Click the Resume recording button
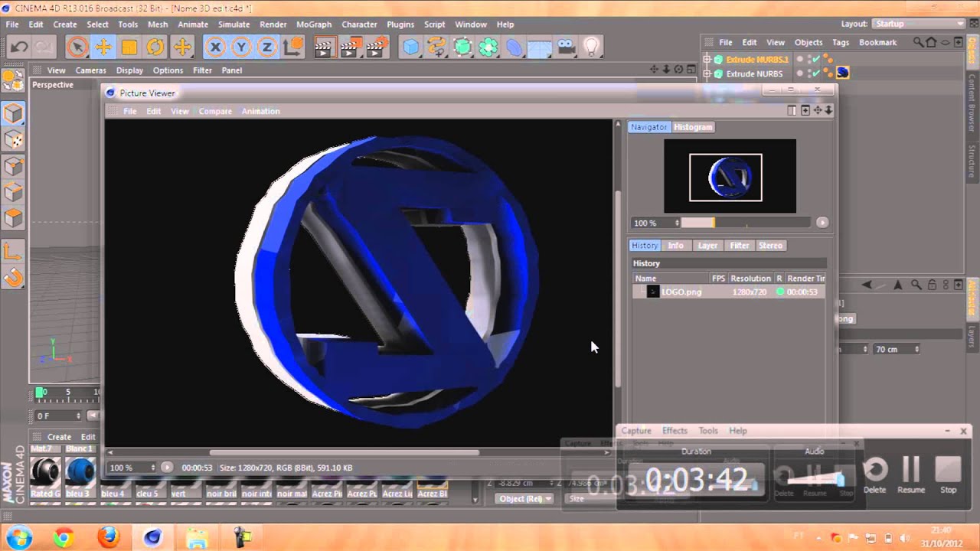Image resolution: width=980 pixels, height=551 pixels. point(911,475)
